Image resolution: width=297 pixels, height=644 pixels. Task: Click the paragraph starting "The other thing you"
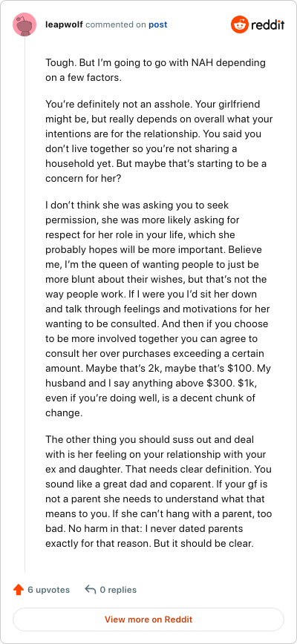(x=159, y=491)
